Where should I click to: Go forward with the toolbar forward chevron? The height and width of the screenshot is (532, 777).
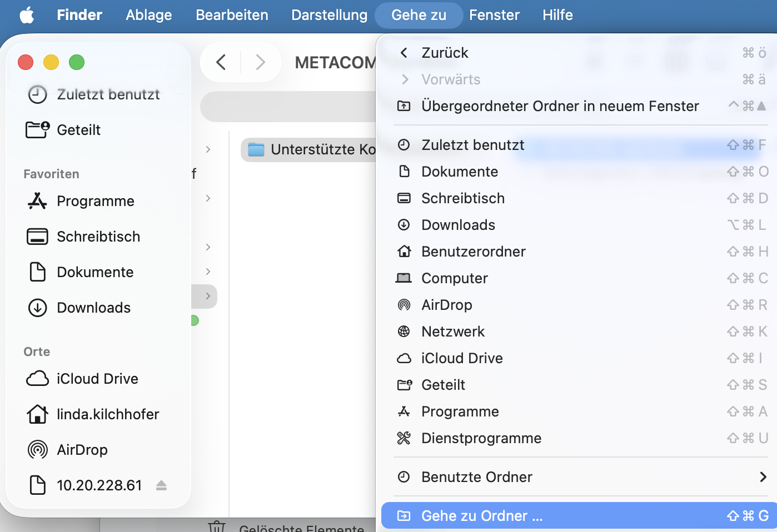[260, 62]
